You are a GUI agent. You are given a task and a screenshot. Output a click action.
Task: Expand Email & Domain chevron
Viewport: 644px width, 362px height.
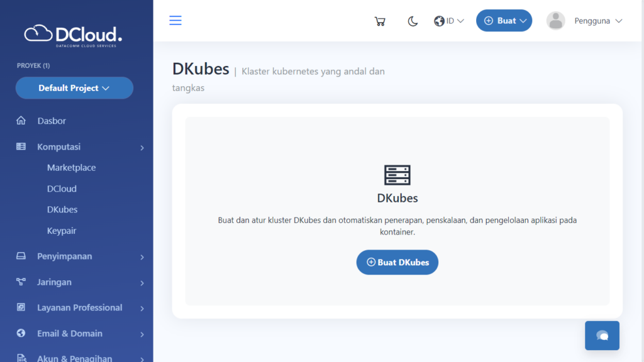tap(142, 334)
